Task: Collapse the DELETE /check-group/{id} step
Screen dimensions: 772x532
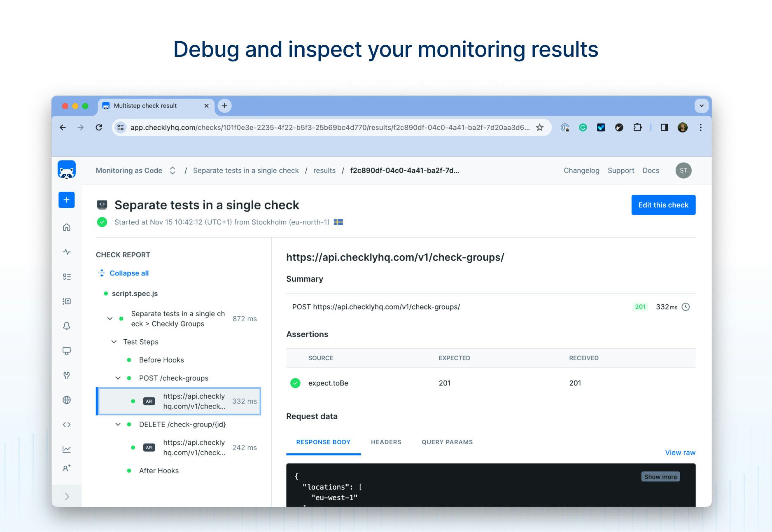Action: (x=118, y=424)
